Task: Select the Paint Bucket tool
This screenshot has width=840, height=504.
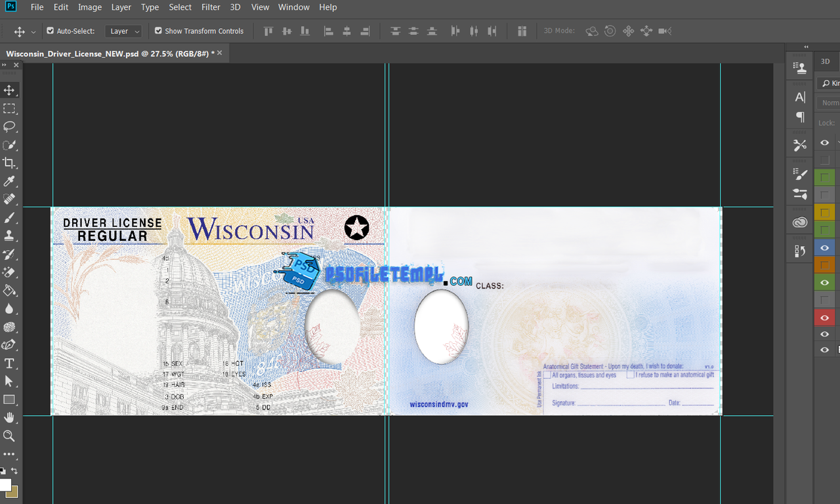Action: click(x=9, y=290)
